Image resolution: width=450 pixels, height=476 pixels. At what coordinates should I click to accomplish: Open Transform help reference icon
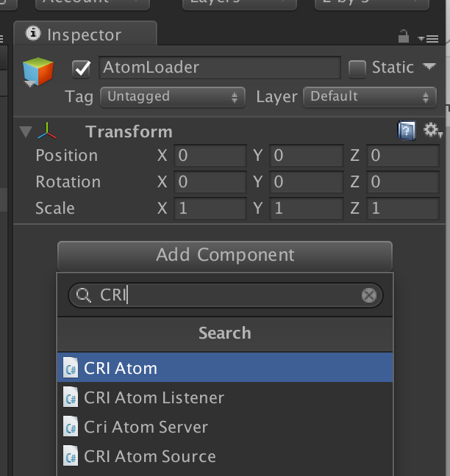[407, 131]
